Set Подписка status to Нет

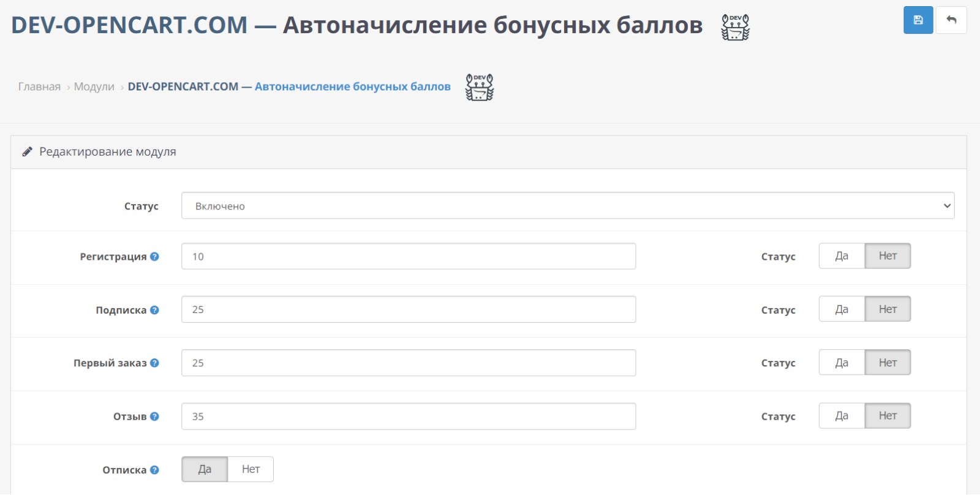tap(888, 309)
